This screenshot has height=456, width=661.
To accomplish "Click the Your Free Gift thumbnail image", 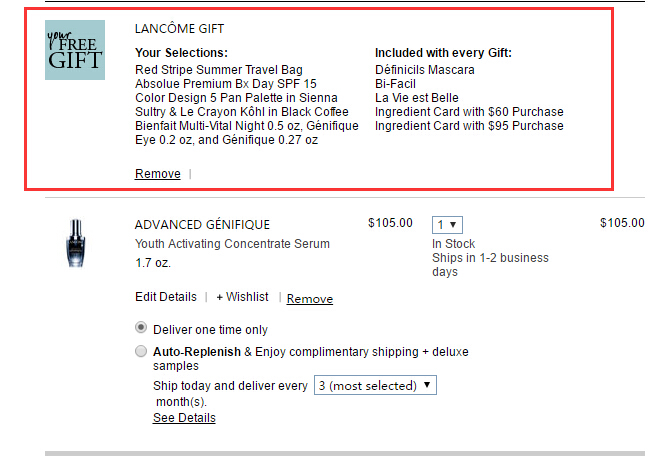I will [75, 50].
